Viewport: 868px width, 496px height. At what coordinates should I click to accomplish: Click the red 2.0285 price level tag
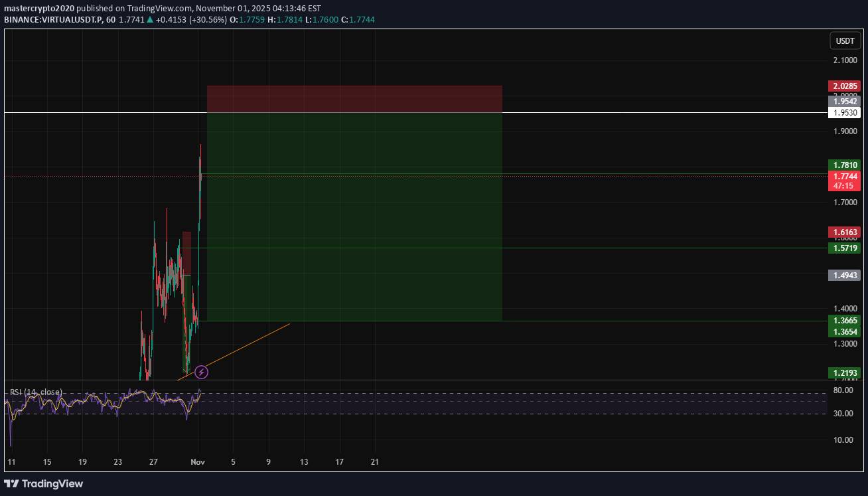(843, 86)
